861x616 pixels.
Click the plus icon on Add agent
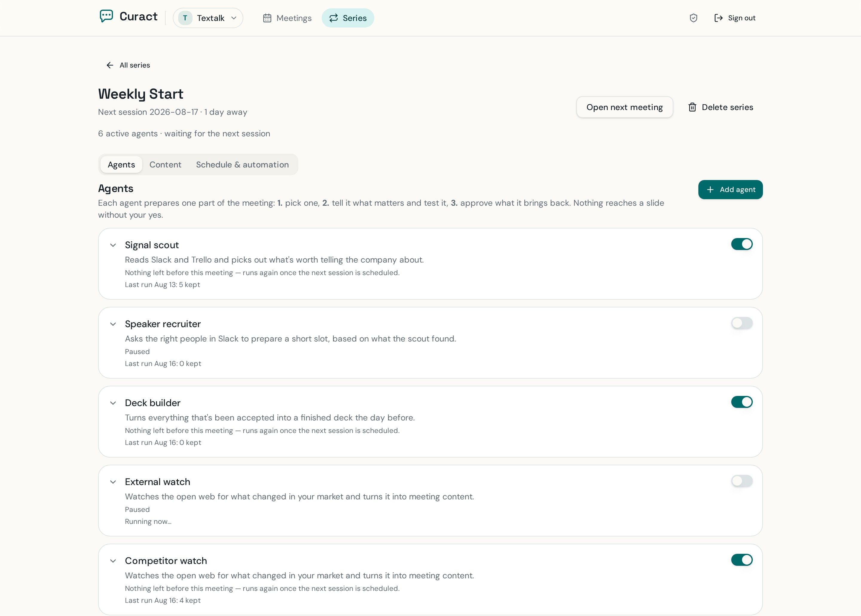point(710,189)
